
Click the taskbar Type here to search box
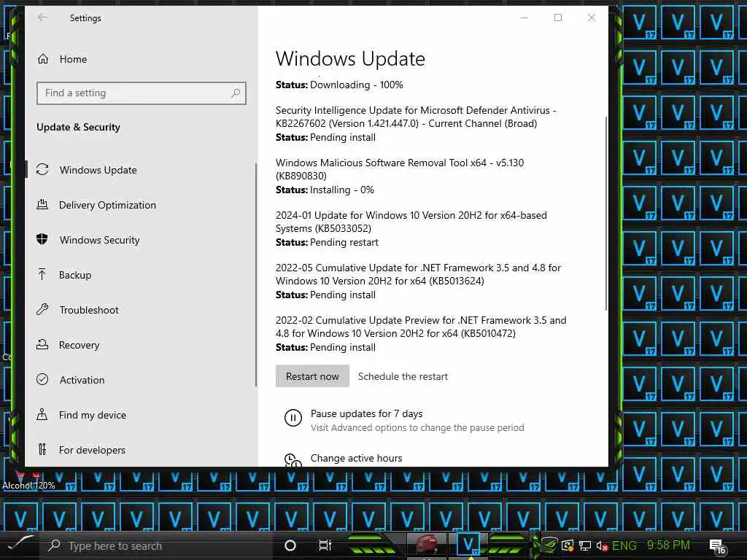pos(158,545)
